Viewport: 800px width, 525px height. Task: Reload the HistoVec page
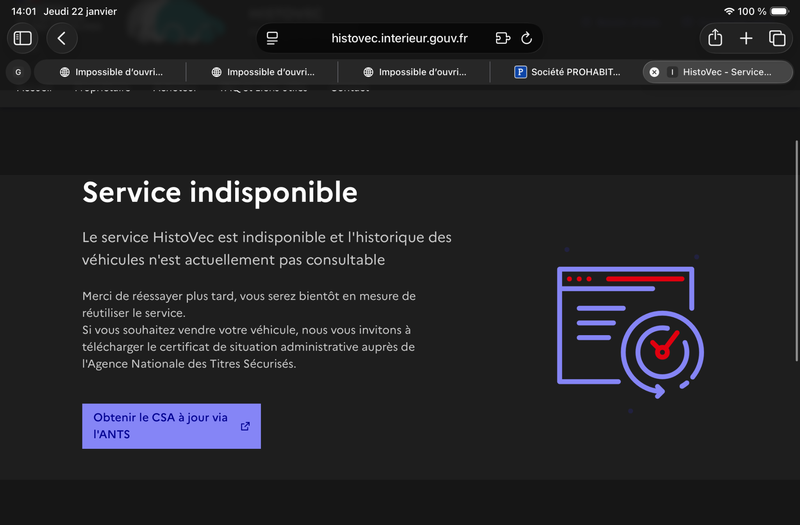tap(526, 38)
